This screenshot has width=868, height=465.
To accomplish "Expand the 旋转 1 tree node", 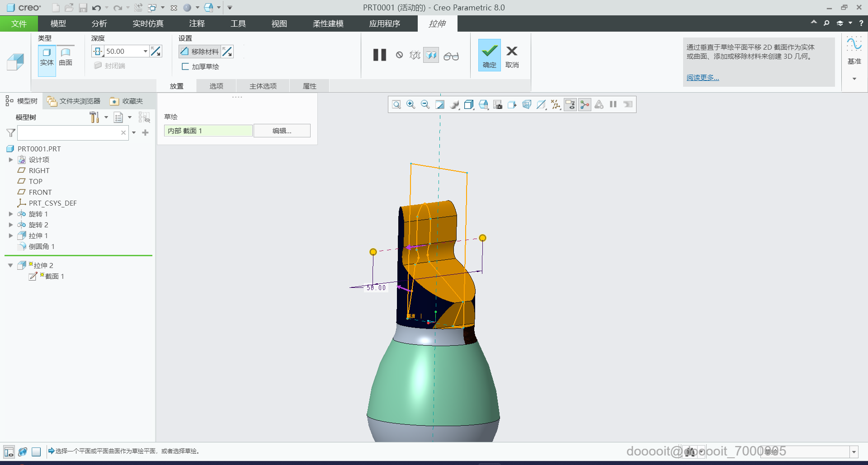I will (x=11, y=214).
